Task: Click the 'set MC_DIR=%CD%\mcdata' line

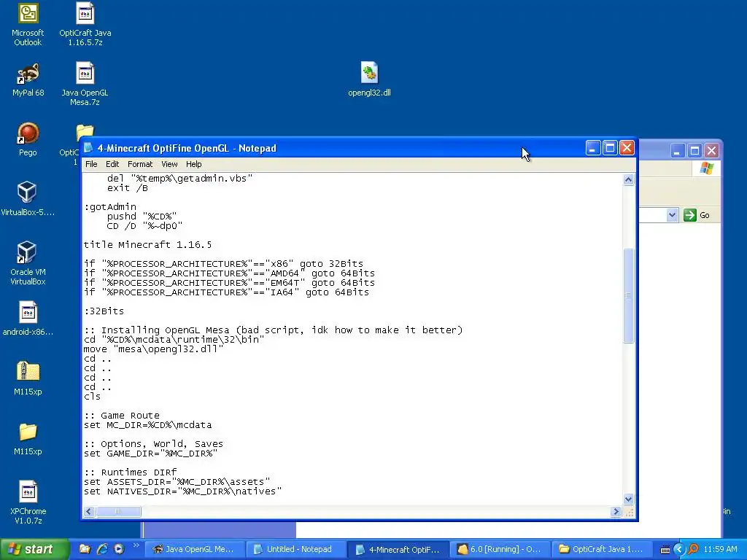Action: tap(147, 425)
